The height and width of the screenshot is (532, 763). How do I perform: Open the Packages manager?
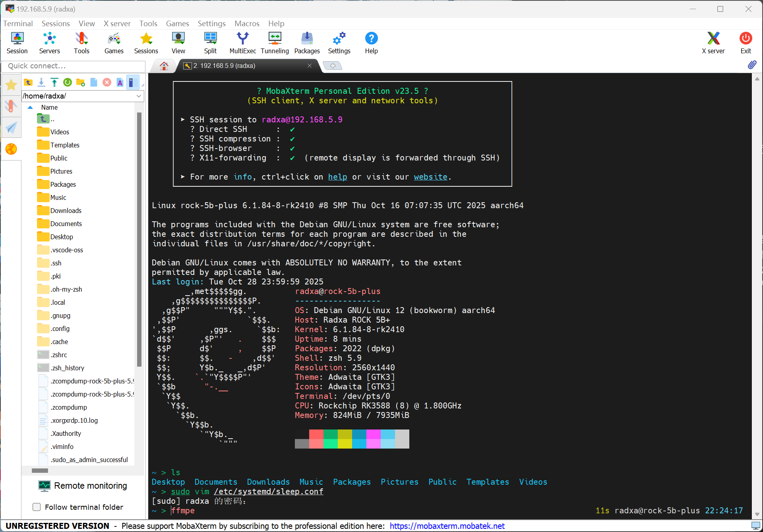point(307,43)
